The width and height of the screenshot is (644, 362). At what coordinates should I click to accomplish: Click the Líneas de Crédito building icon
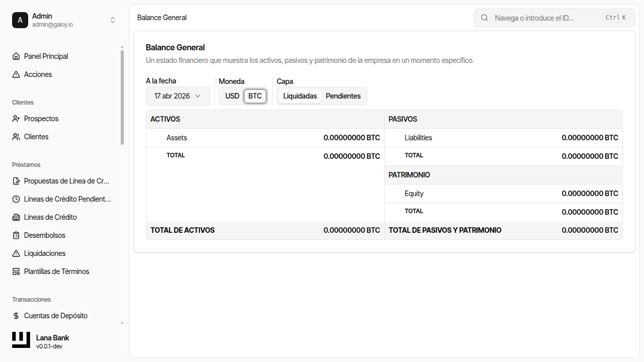click(x=16, y=217)
